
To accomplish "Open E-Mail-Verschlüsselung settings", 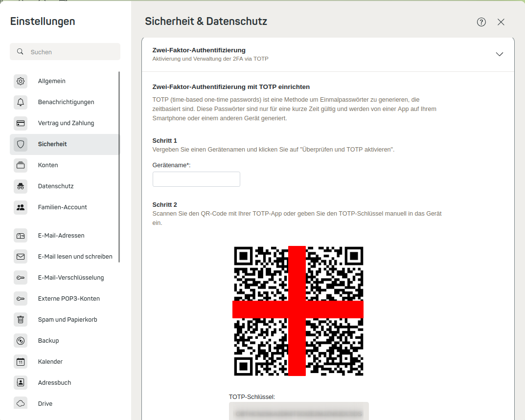I will (65, 278).
